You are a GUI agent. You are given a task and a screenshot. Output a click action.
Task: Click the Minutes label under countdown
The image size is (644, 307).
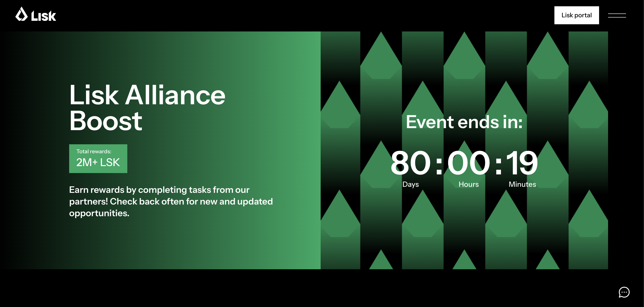[522, 184]
